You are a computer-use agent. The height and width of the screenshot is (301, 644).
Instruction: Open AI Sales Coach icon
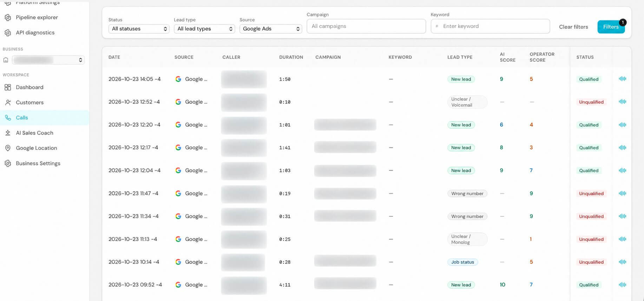pyautogui.click(x=8, y=133)
